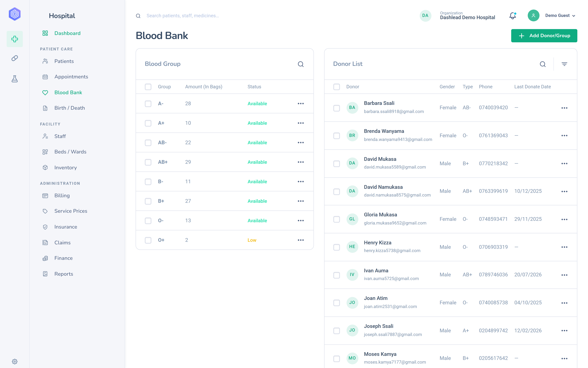
Task: Select all donors header checkbox
Action: pos(337,87)
